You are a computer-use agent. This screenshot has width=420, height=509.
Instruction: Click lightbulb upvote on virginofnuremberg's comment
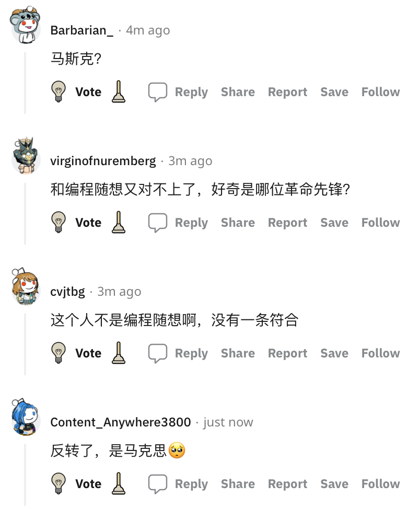tap(59, 223)
